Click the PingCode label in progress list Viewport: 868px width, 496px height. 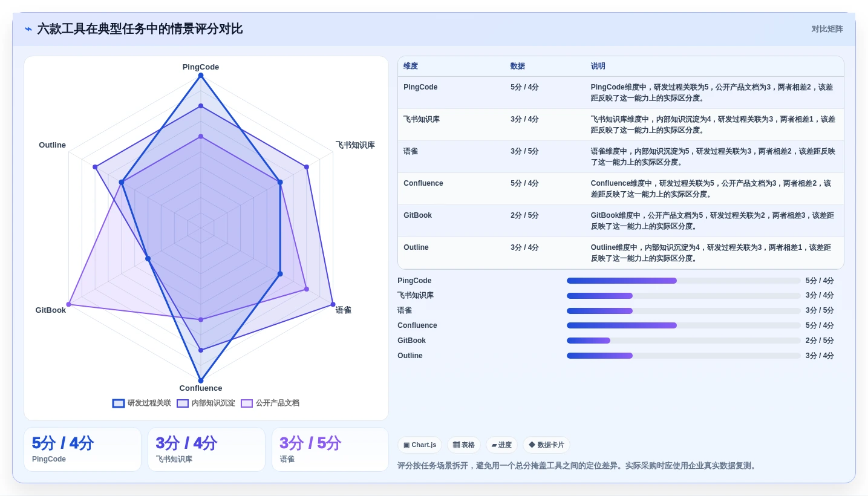pyautogui.click(x=414, y=281)
